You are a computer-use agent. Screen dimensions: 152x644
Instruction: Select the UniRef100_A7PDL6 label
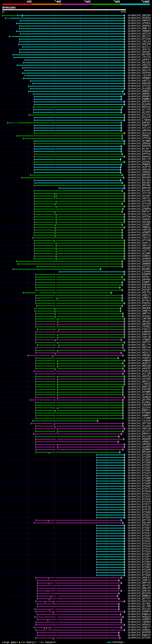pos(139,23)
